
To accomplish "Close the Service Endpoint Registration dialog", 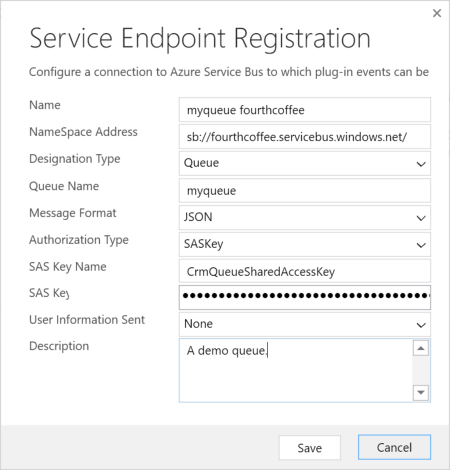I will 437,13.
